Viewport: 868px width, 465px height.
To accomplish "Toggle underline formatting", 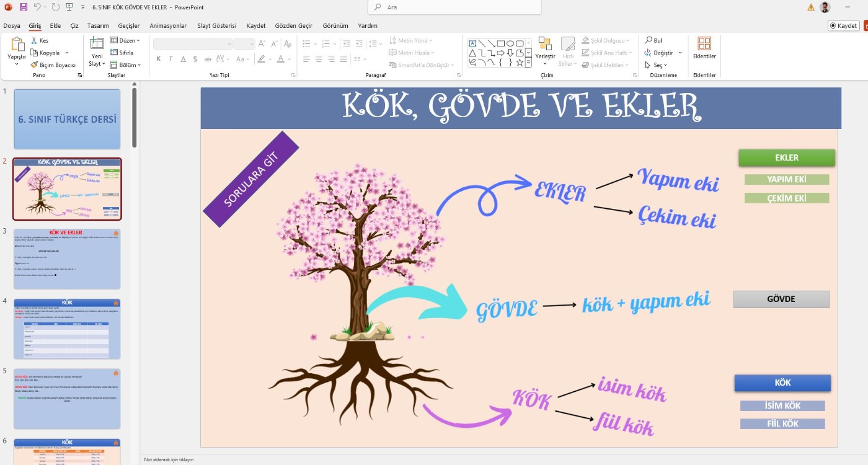I will point(183,59).
